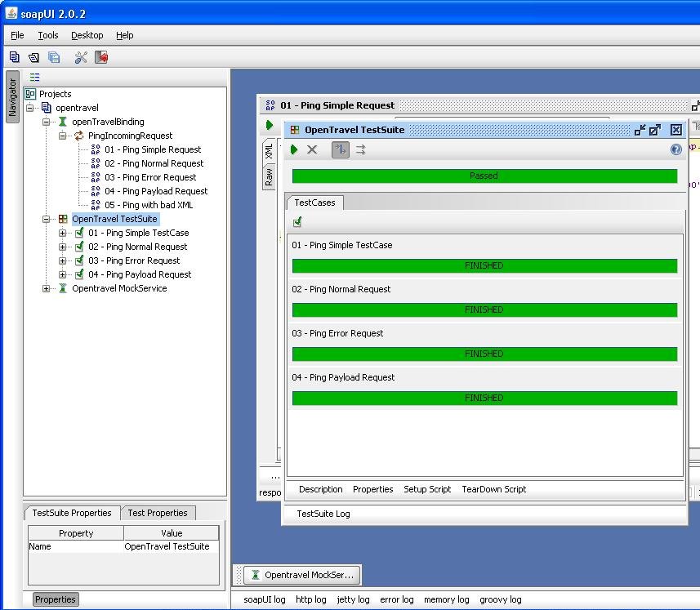Click the opentravel project icon
Viewport: 700px width, 610px height.
(x=47, y=108)
